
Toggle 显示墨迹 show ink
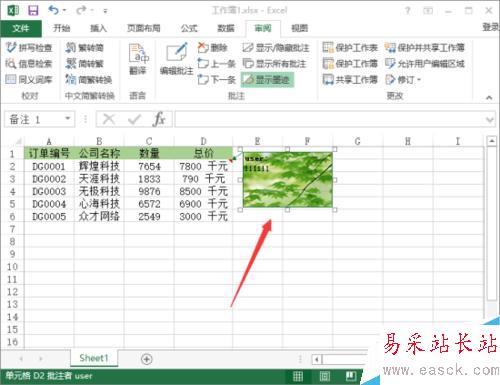(267, 80)
